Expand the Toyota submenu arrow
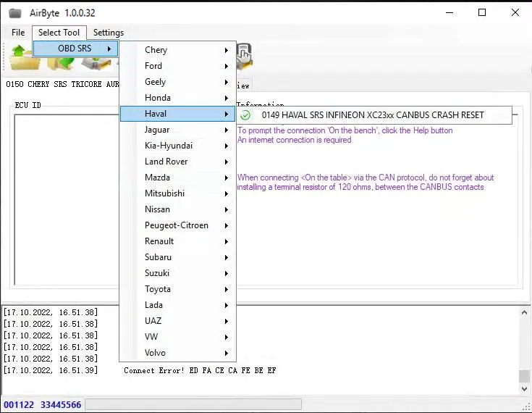Screen dimensions: 532x413 pyautogui.click(x=227, y=289)
